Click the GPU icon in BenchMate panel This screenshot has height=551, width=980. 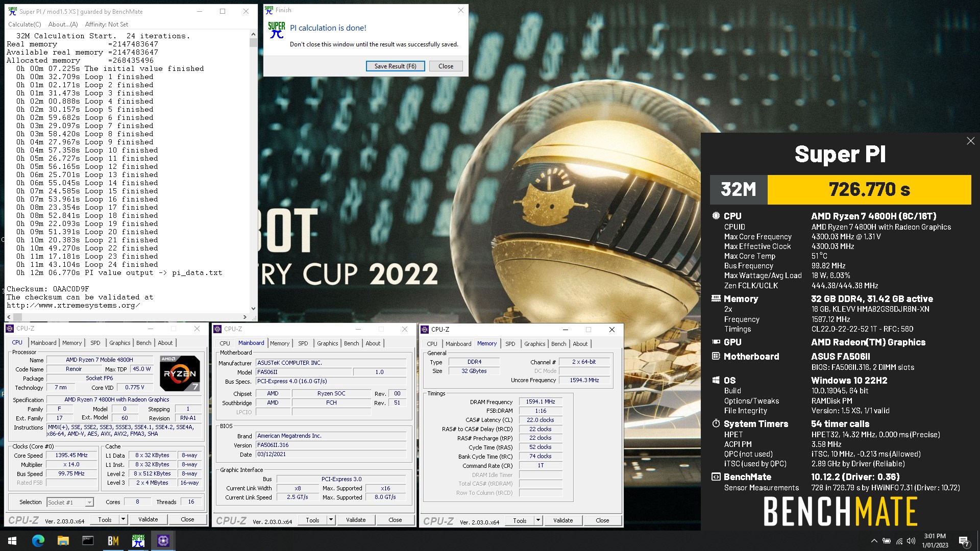(x=716, y=342)
